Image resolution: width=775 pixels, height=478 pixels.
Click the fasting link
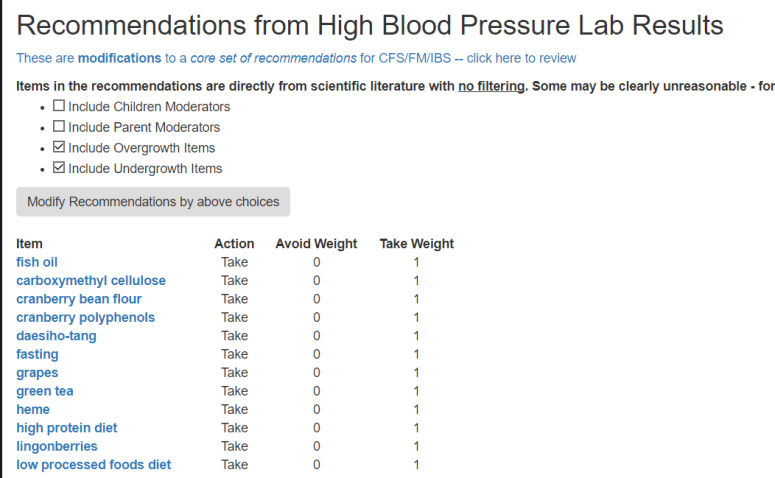[x=37, y=354]
